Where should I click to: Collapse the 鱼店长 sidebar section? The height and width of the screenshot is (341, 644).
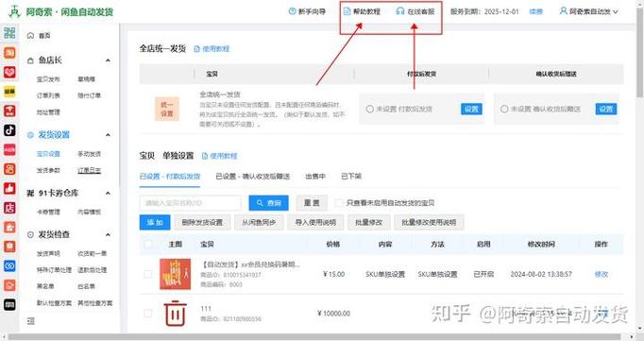108,60
